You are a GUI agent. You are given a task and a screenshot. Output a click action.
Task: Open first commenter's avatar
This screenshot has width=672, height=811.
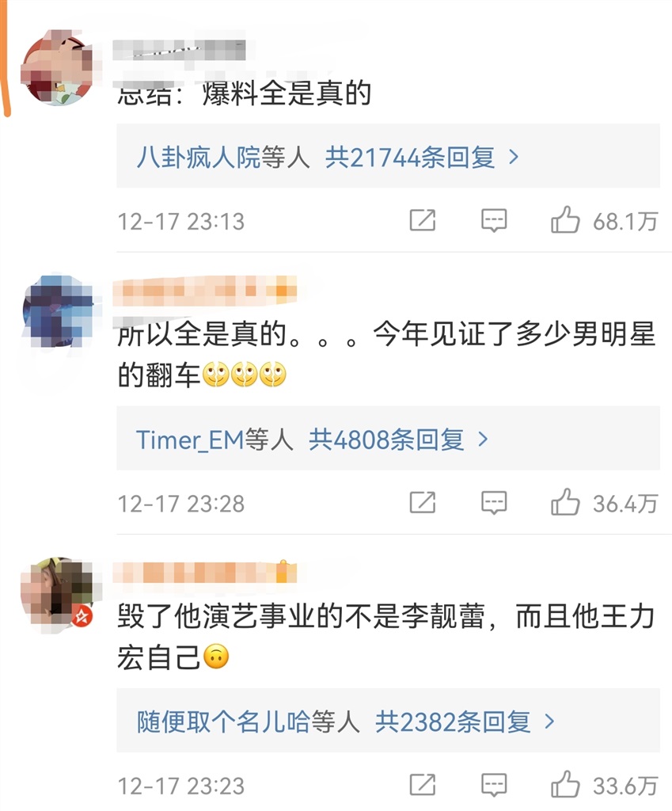[x=59, y=68]
